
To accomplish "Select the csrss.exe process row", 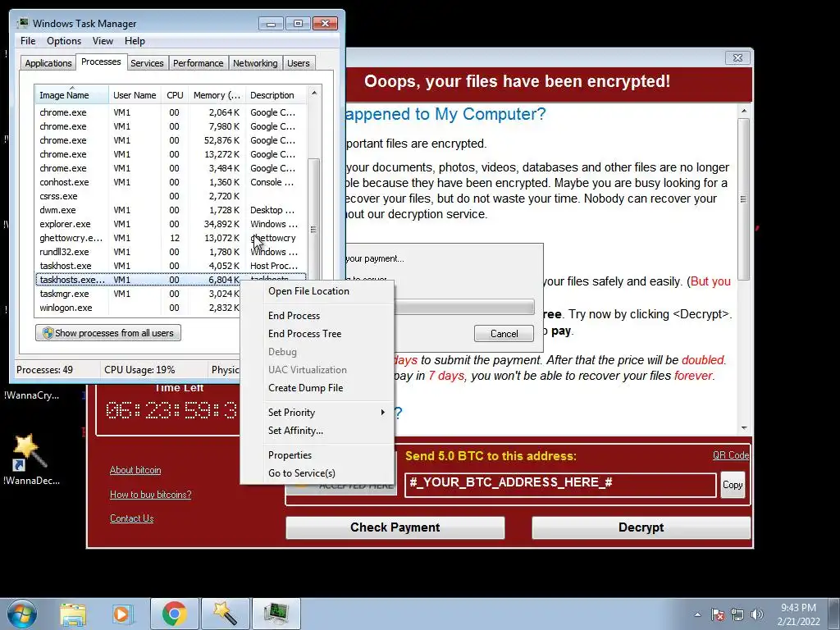I will 171,196.
